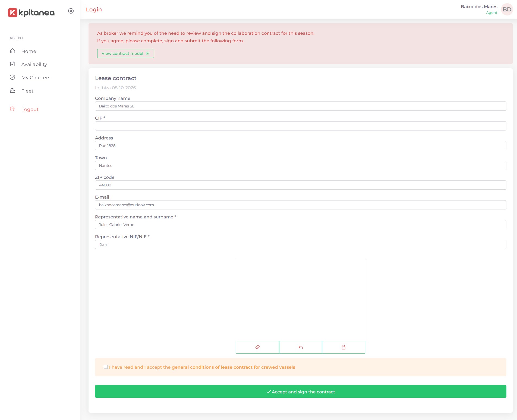Click inside the signature drawing canvas

(301, 300)
